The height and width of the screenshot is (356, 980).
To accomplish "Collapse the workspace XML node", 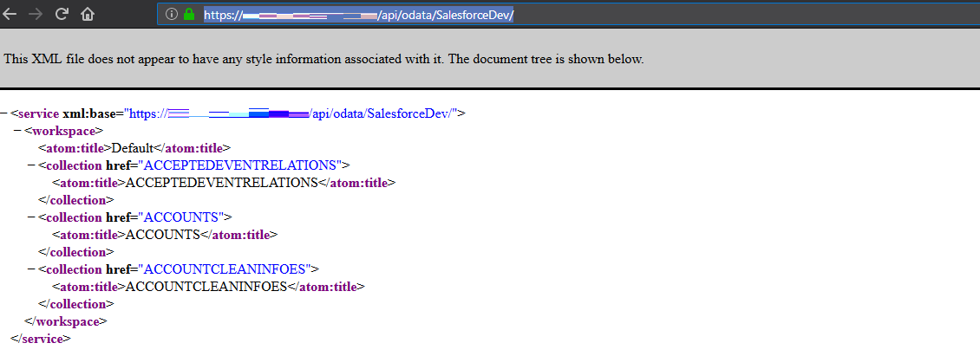I will point(17,131).
